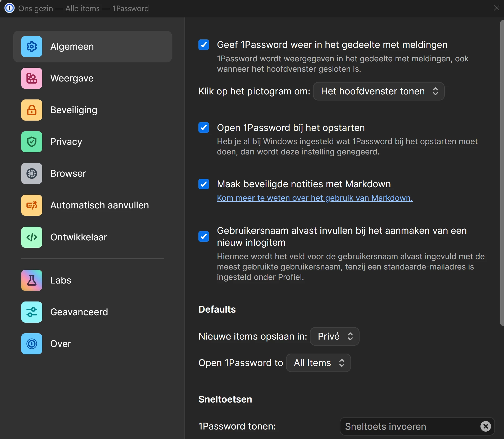Open the Ontwikkelaar settings section
504x439 pixels.
pyautogui.click(x=93, y=237)
